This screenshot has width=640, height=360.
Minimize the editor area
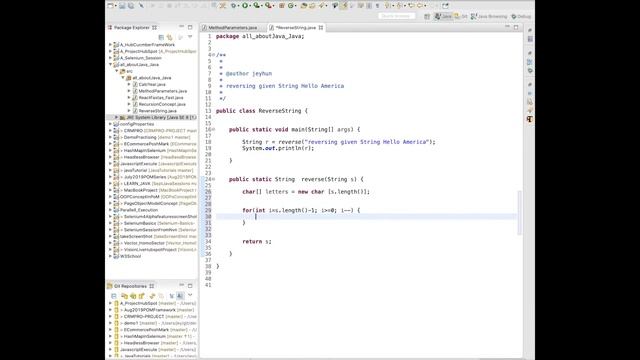[x=507, y=27]
